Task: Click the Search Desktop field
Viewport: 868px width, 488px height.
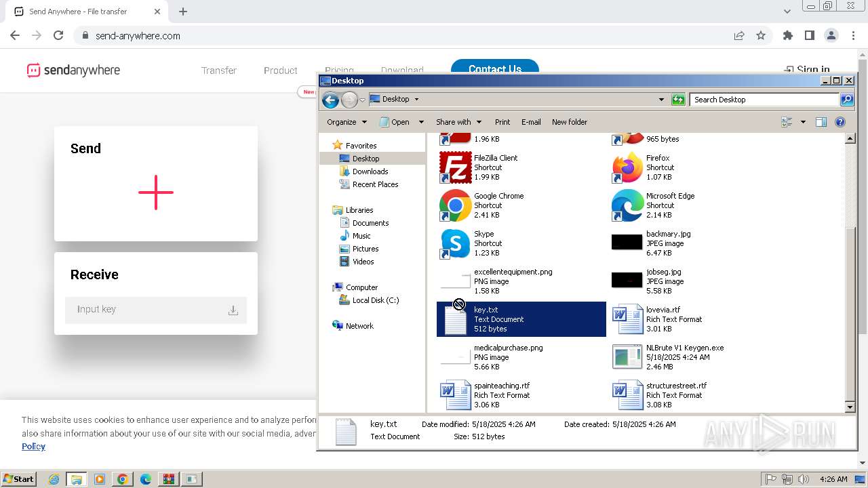Action: pyautogui.click(x=765, y=100)
